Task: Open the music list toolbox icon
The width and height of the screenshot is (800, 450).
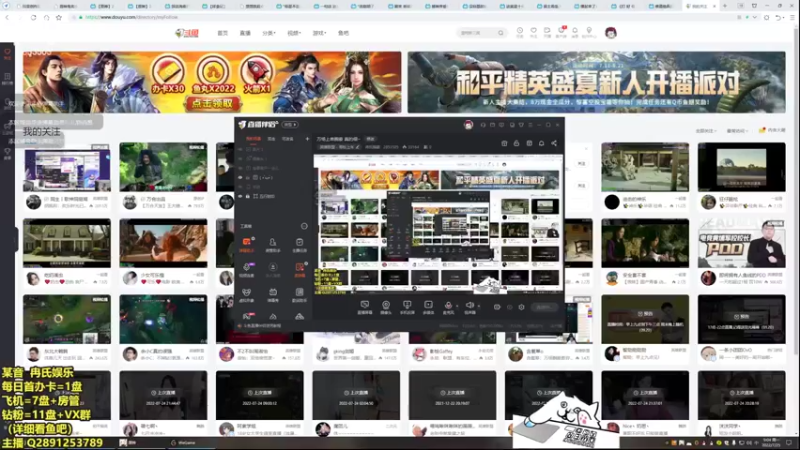Action: click(299, 293)
